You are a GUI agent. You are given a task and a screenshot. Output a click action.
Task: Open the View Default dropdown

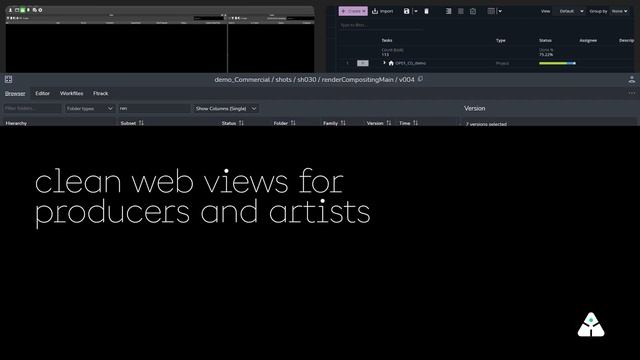pyautogui.click(x=570, y=11)
